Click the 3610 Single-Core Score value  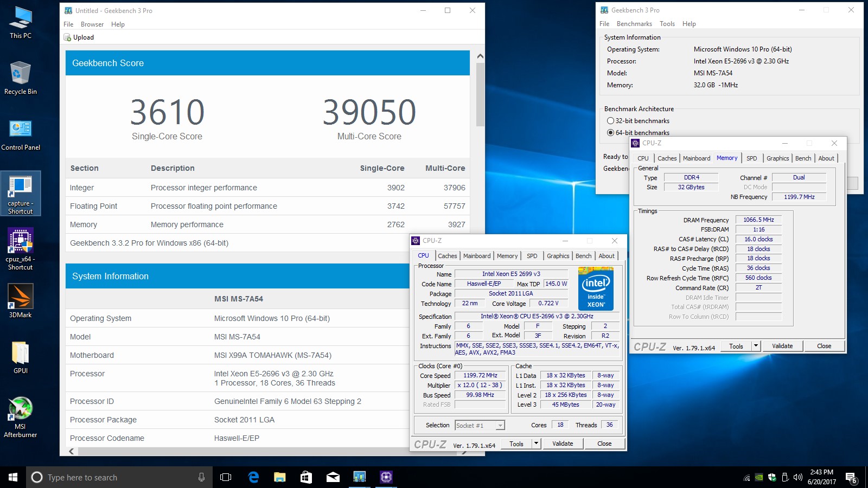(x=167, y=112)
